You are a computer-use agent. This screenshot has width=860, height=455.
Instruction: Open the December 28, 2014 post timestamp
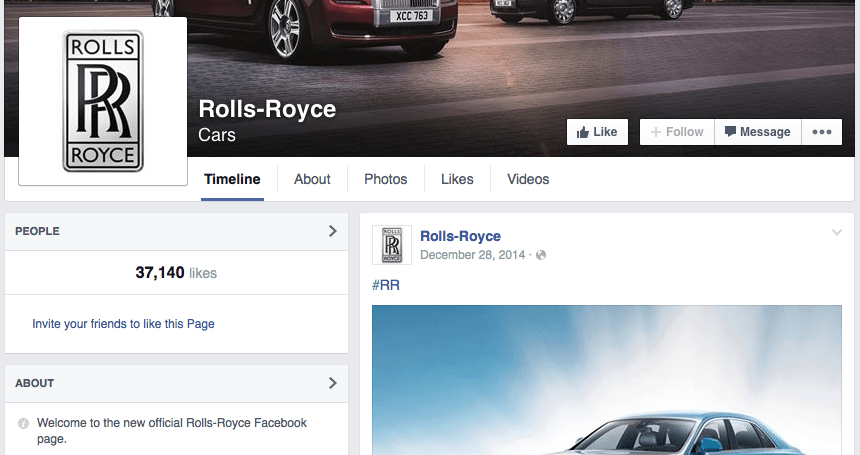(472, 255)
